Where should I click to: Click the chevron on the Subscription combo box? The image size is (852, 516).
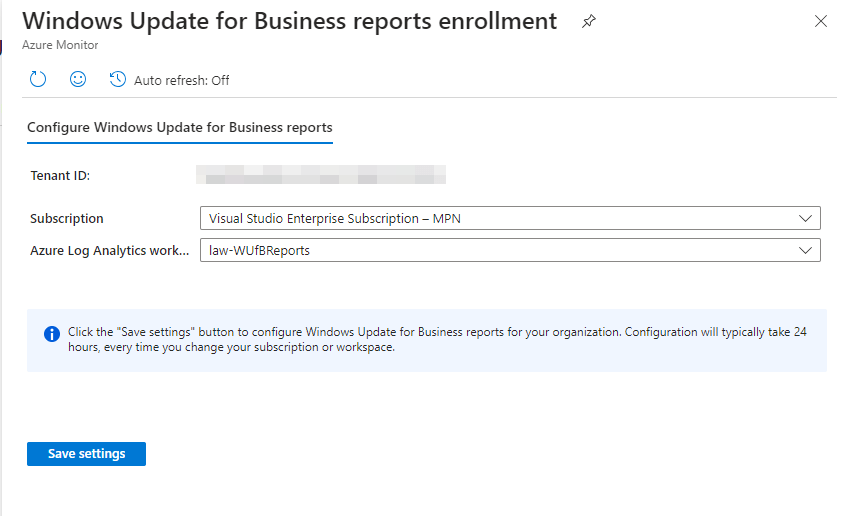click(x=806, y=218)
